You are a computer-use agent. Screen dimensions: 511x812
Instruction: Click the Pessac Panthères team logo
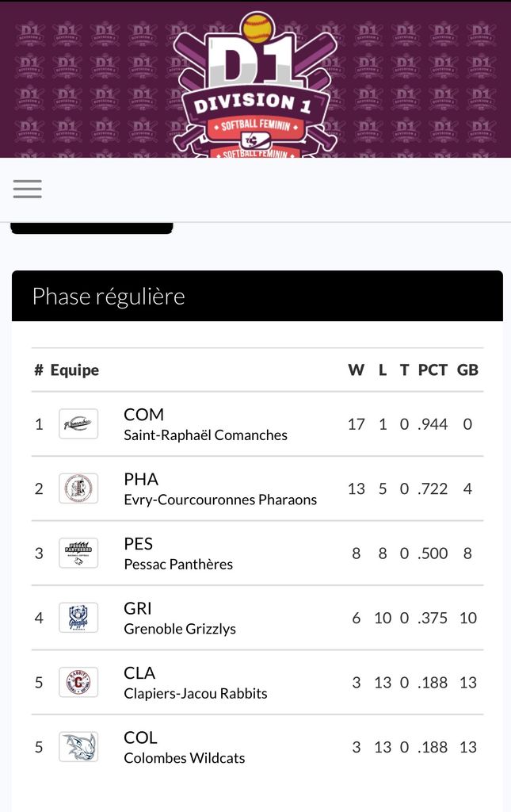tap(78, 553)
